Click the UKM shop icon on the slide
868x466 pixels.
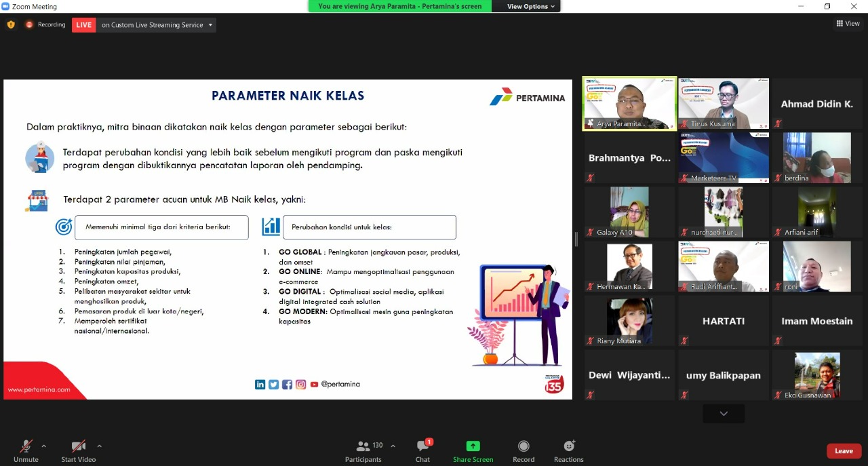[x=37, y=200]
